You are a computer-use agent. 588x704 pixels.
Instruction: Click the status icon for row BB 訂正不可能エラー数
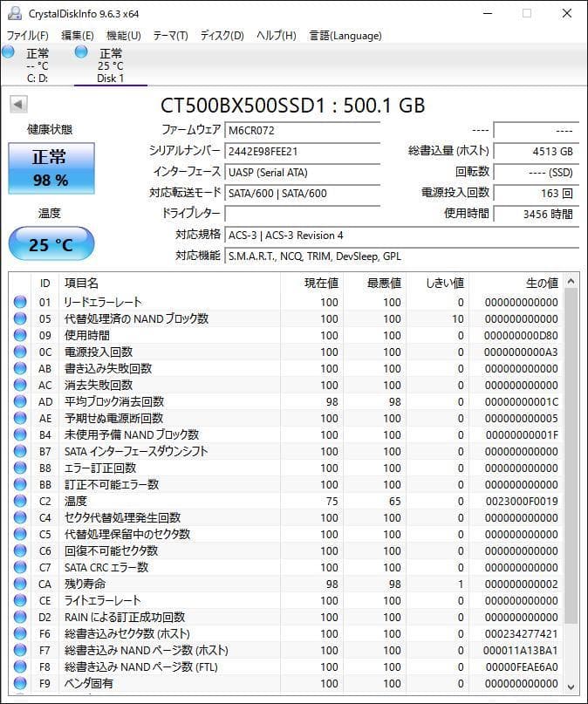point(20,484)
